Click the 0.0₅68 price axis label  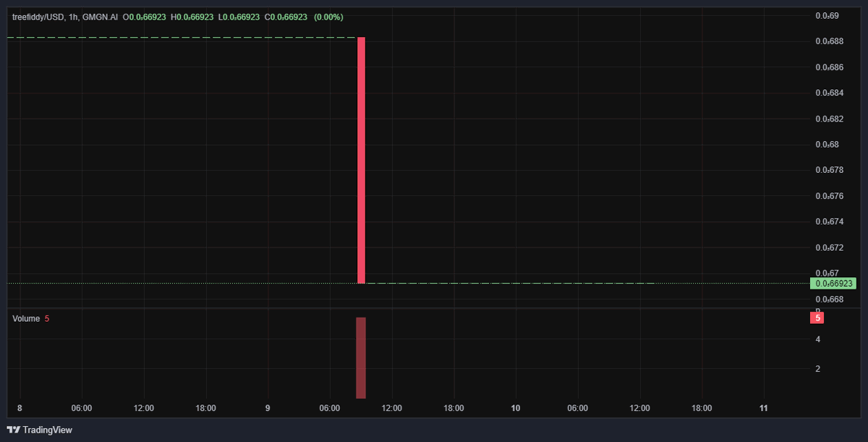click(827, 144)
